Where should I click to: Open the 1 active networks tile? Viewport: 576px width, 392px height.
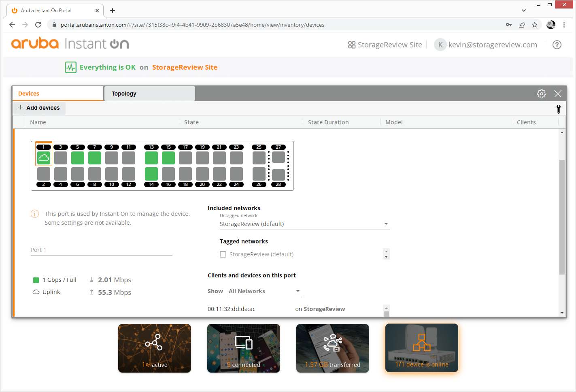[x=155, y=348]
